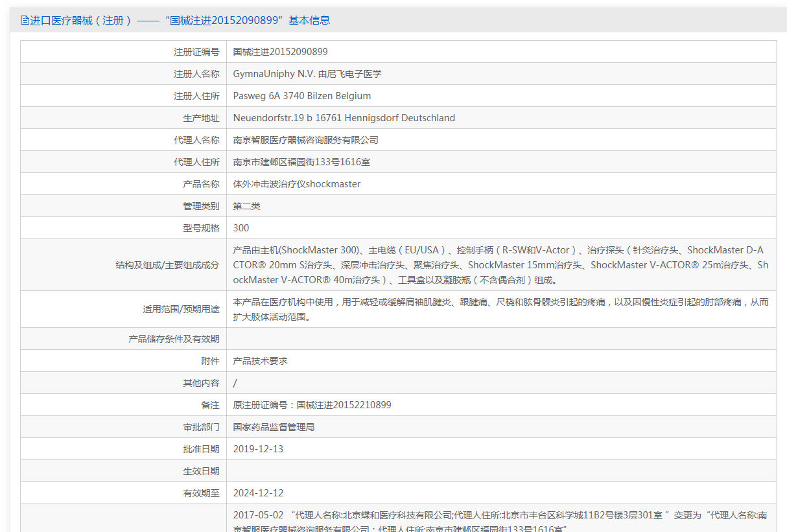Click the 型号规格 label
The width and height of the screenshot is (787, 532).
point(201,228)
